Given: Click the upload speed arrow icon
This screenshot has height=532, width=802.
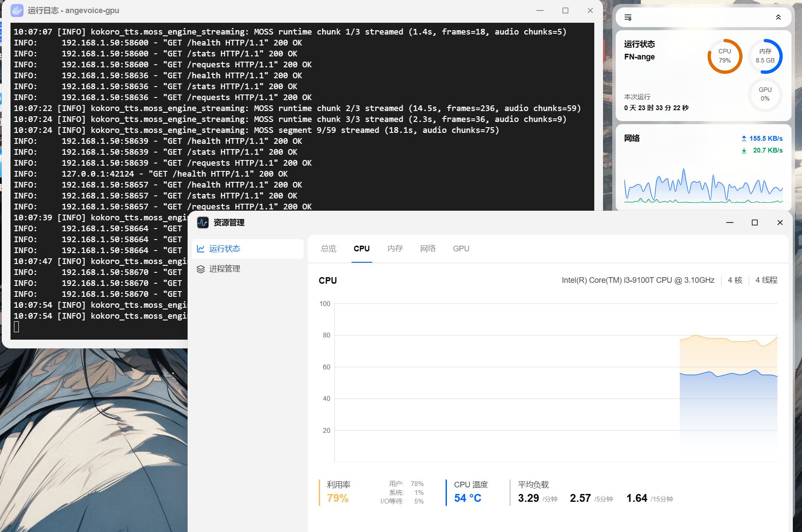Looking at the screenshot, I should tap(744, 139).
